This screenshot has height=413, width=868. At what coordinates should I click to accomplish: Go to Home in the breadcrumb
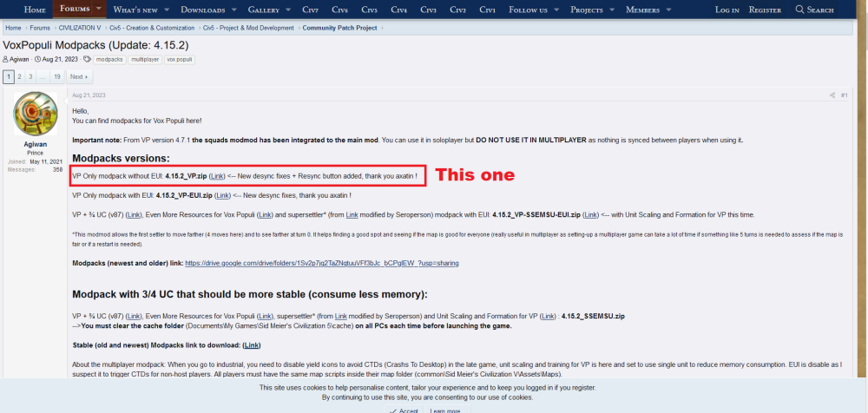click(13, 28)
